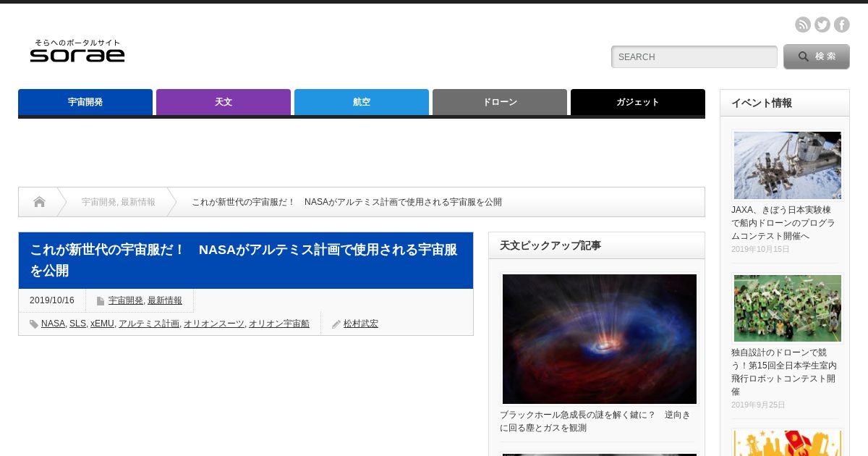Open the RSS feed icon

(803, 25)
